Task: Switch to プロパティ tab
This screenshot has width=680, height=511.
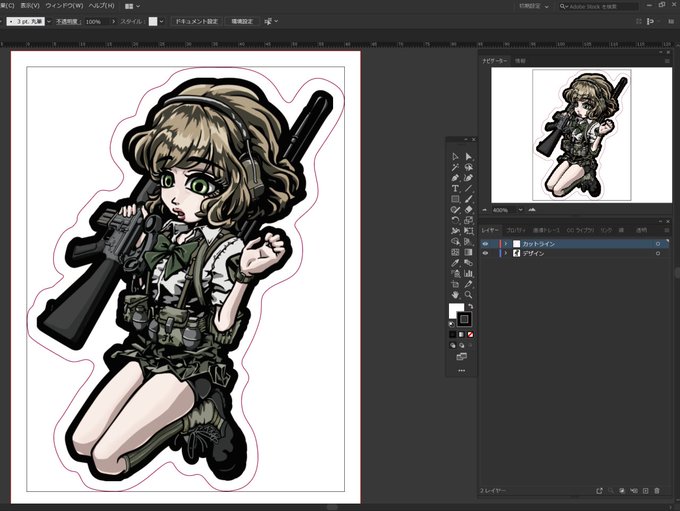Action: pos(516,230)
